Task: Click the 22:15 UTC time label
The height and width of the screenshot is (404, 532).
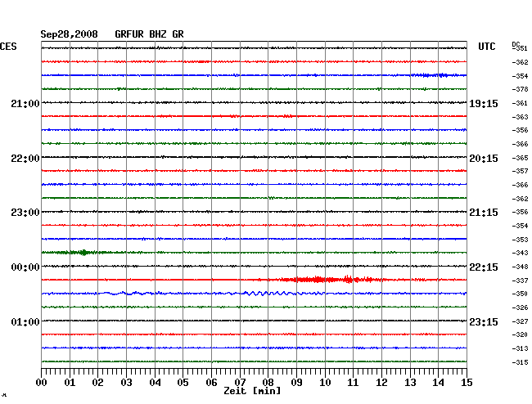Action: tap(484, 267)
